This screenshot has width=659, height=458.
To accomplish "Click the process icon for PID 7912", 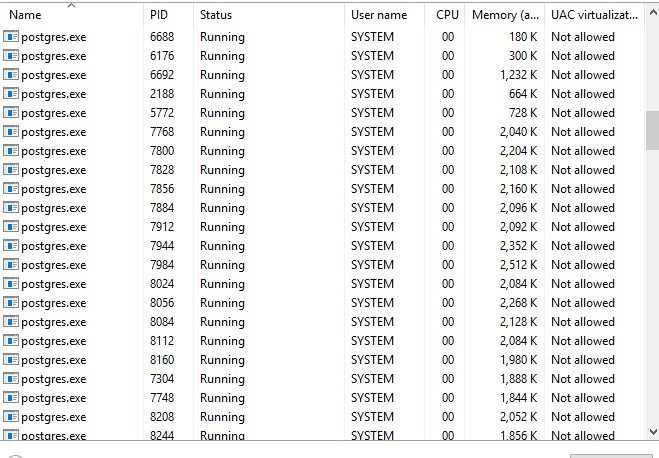I will click(11, 226).
